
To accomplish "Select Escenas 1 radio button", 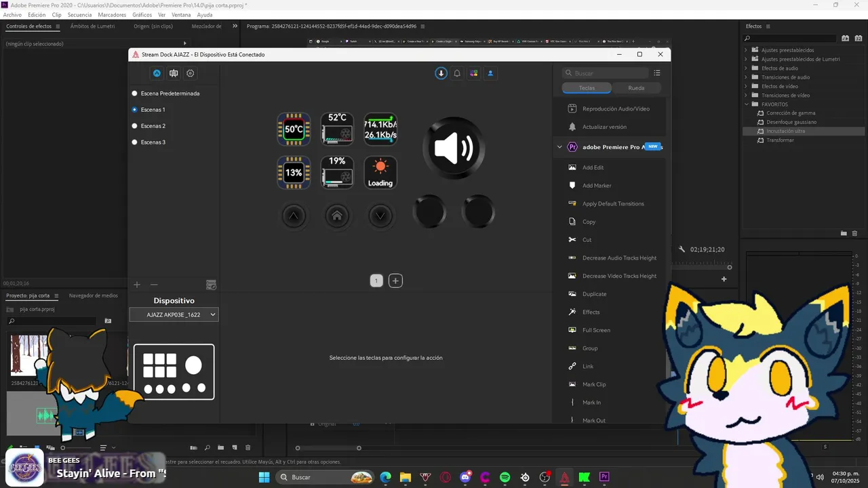I will [134, 110].
